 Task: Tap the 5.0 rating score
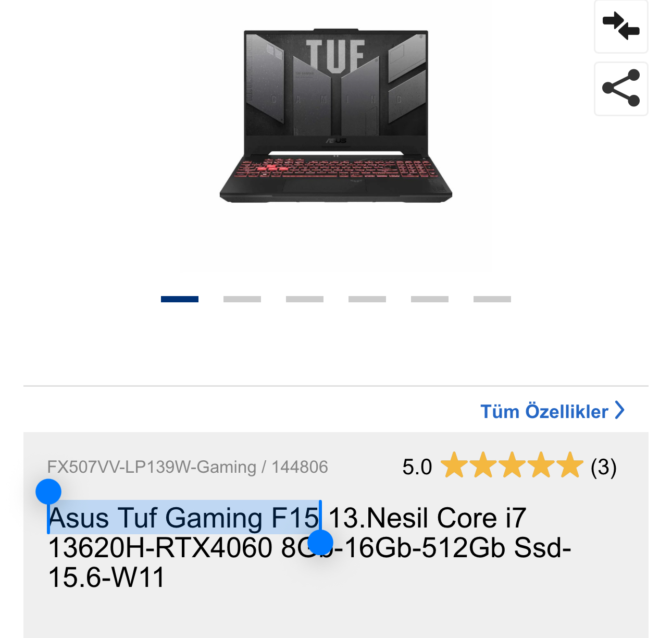click(417, 467)
